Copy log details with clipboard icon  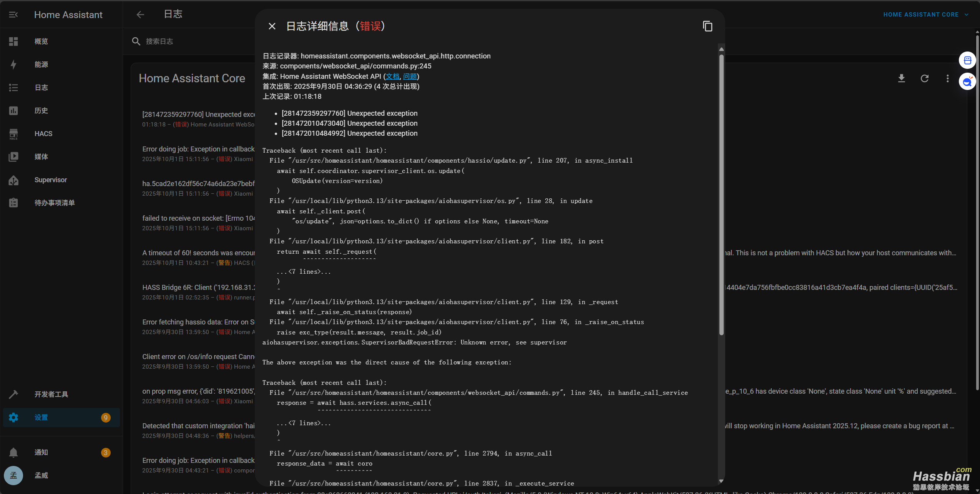click(708, 26)
